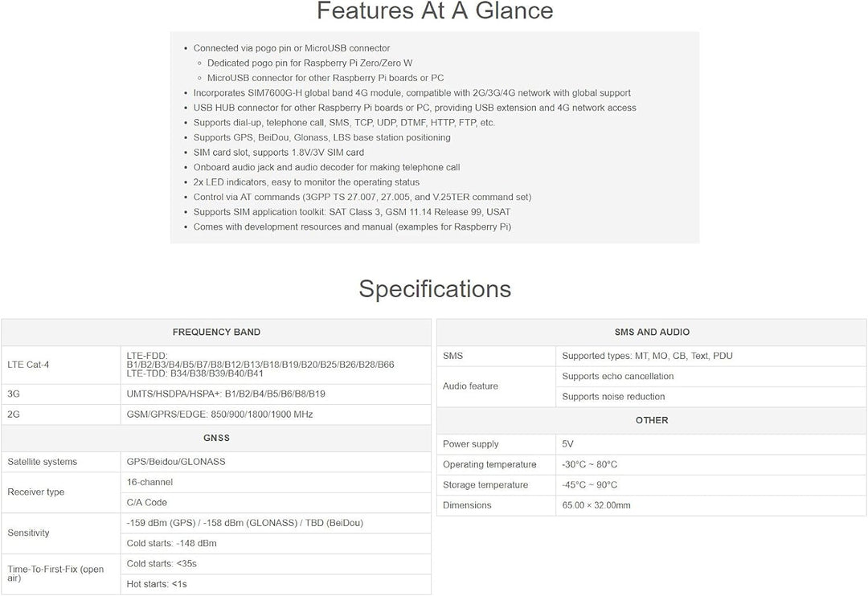The height and width of the screenshot is (596, 868).
Task: Select the Satellite systems row label
Action: point(42,462)
